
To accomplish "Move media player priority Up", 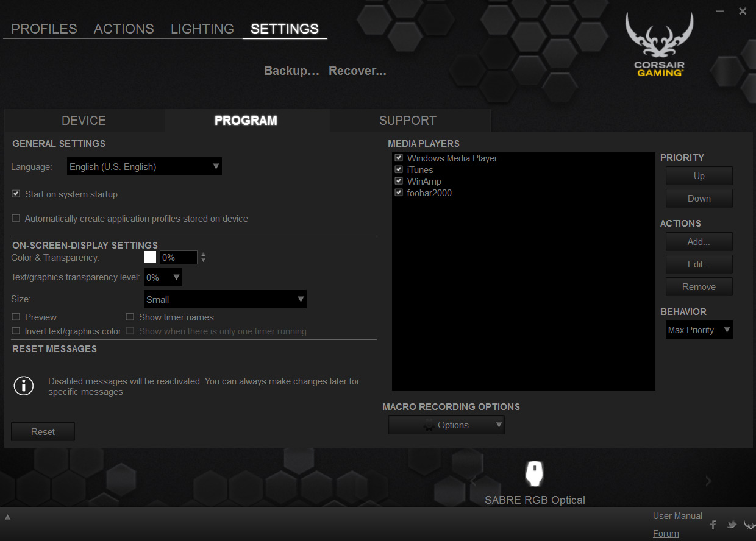I will (699, 176).
